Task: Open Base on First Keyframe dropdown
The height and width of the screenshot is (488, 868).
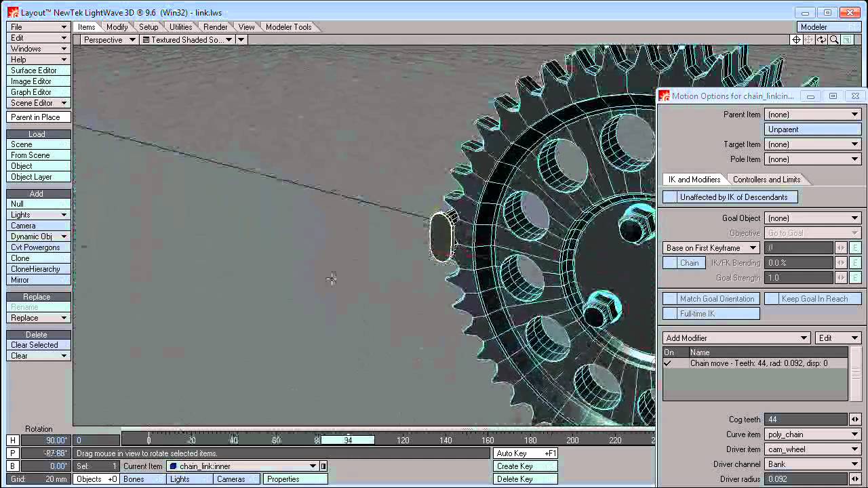Action: coord(711,248)
